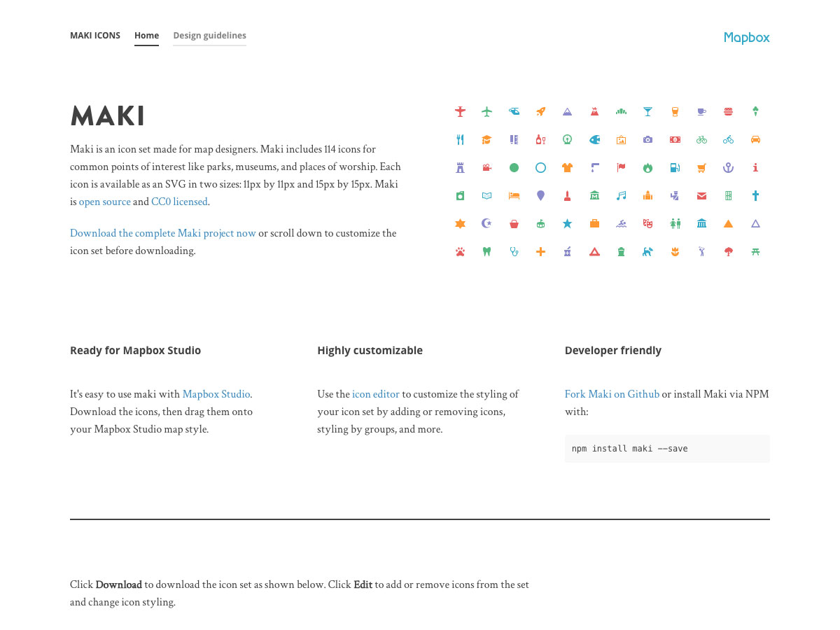
Task: Select the teal music notes icon
Action: point(621,195)
